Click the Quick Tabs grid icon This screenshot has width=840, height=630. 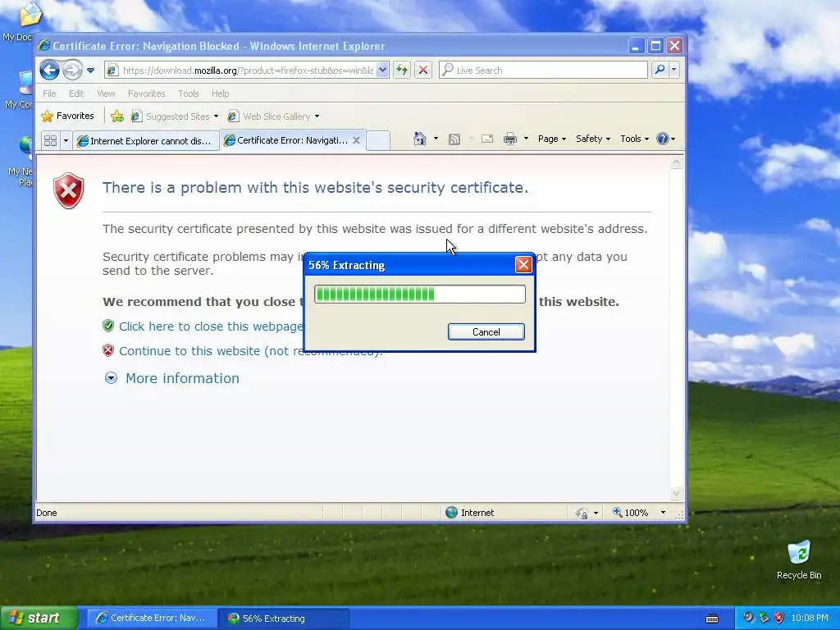pyautogui.click(x=50, y=140)
